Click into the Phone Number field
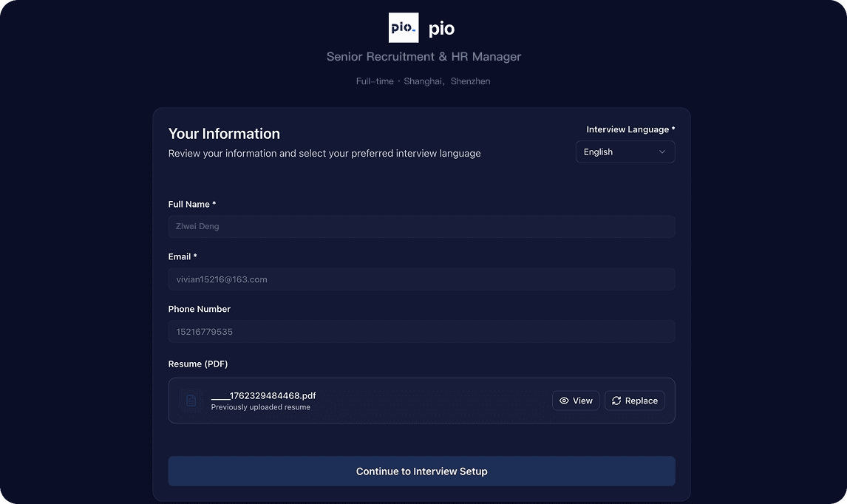This screenshot has height=504, width=847. click(421, 332)
